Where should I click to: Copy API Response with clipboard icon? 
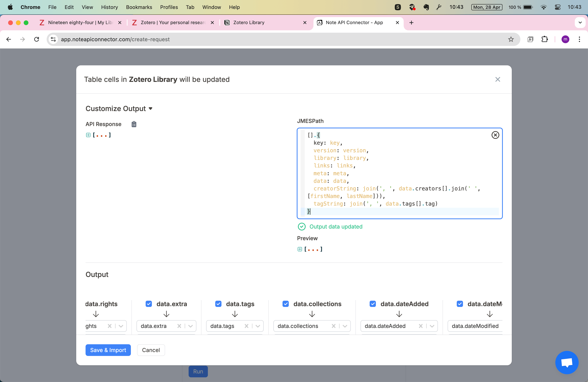point(134,124)
